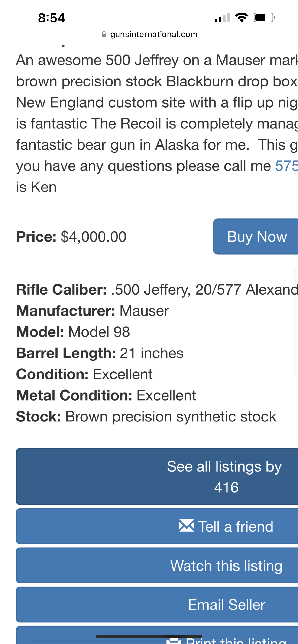Tap the Stock Brown precision synthetic line
Viewport: 298px width, 644px height.
tap(146, 417)
